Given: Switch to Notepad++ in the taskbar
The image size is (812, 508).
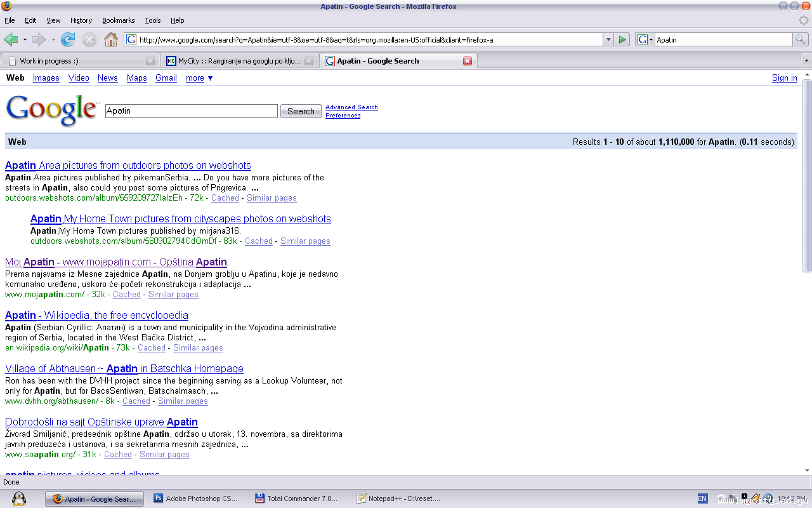Looking at the screenshot, I should [x=400, y=498].
